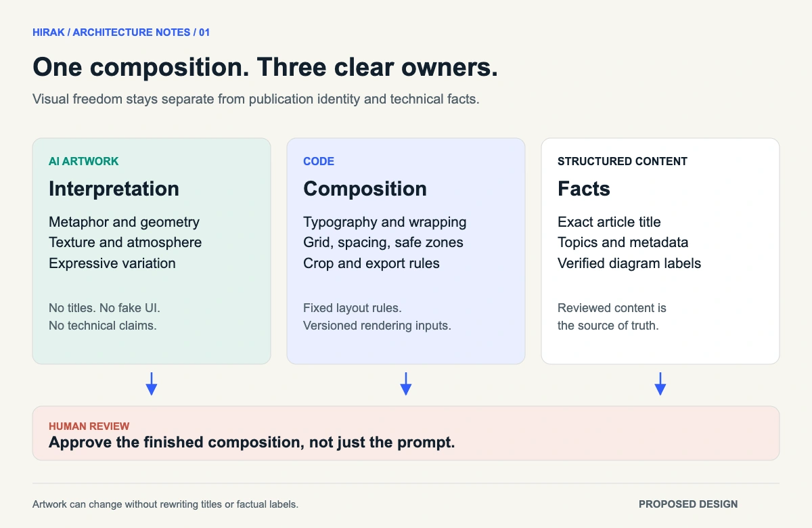Image resolution: width=812 pixels, height=528 pixels.
Task: Click the 'Interpretation' card heading
Action: coord(114,189)
